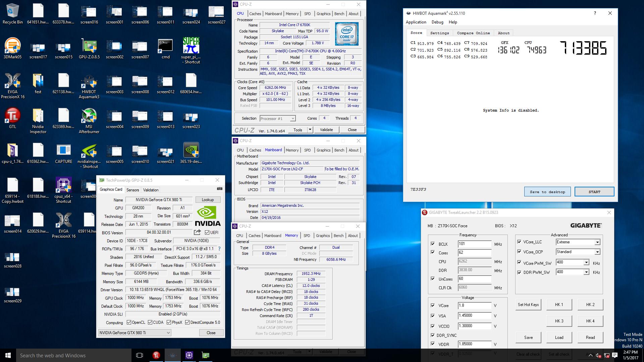Viewport: 644px width, 362px height.
Task: Open the fest folder icon
Action: tap(38, 84)
